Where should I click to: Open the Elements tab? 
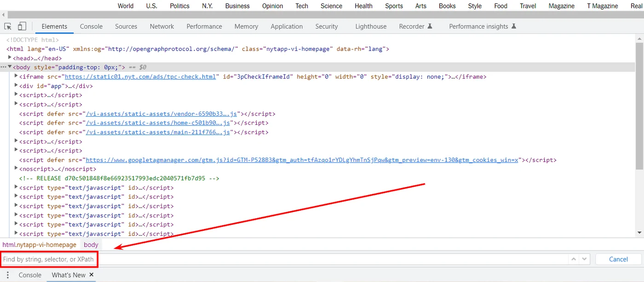[x=54, y=26]
